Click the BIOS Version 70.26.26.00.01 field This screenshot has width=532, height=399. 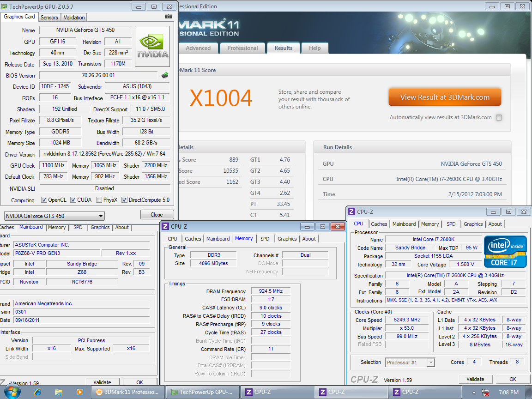pyautogui.click(x=98, y=75)
